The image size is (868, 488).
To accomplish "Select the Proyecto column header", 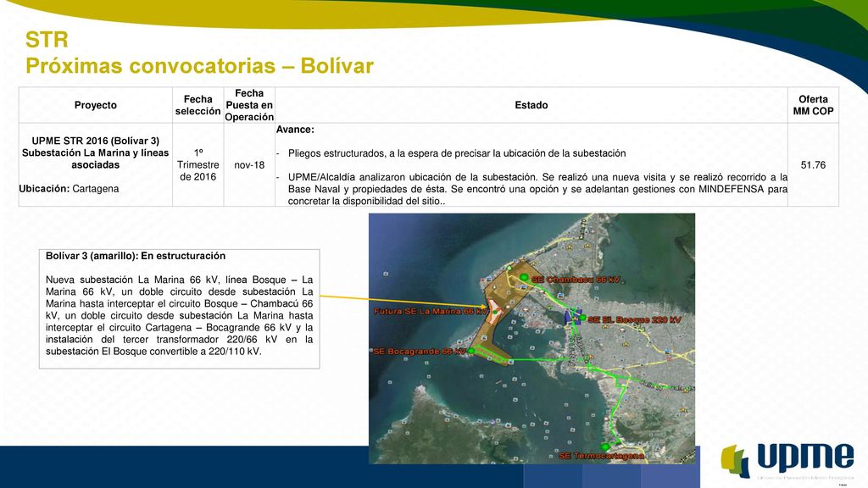I will click(95, 105).
